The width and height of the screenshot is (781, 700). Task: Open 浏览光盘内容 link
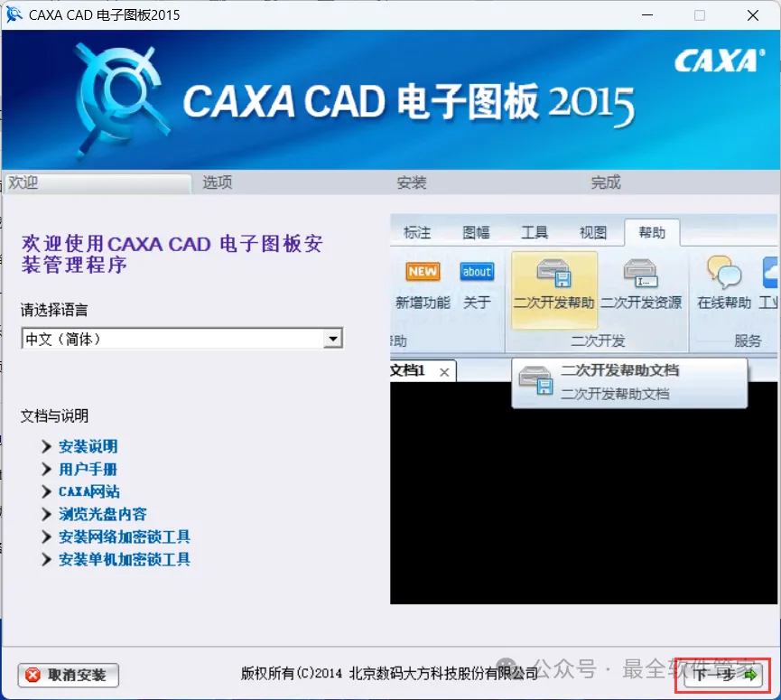point(103,514)
